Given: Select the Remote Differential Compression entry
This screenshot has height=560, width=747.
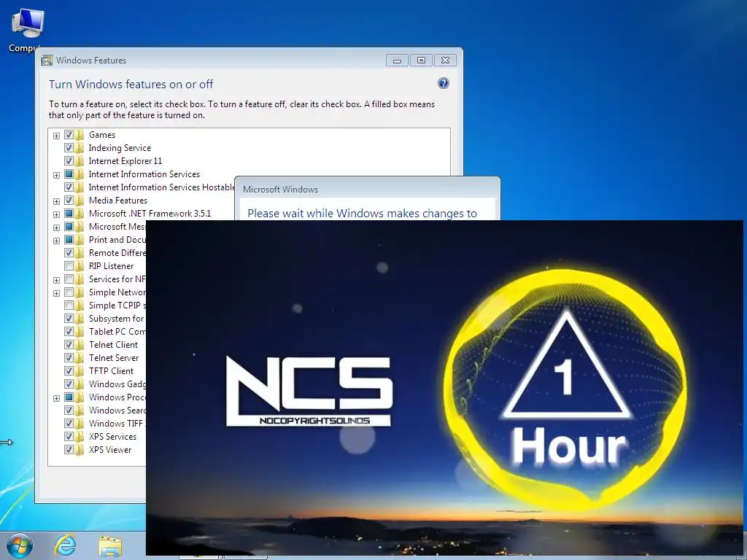Looking at the screenshot, I should coord(117,253).
